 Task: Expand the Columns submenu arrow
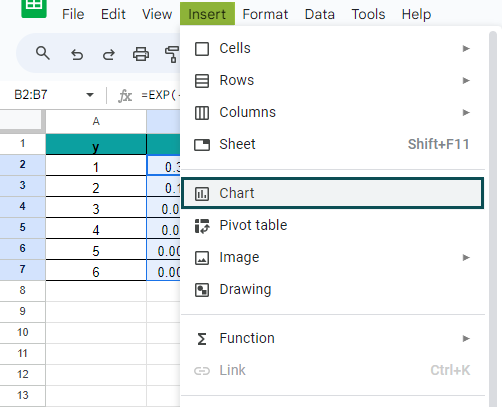click(466, 113)
